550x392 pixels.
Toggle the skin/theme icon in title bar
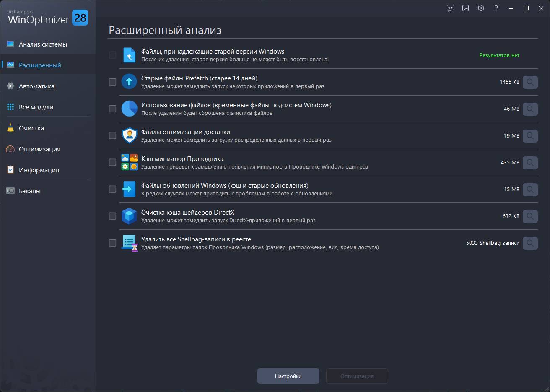(x=466, y=8)
